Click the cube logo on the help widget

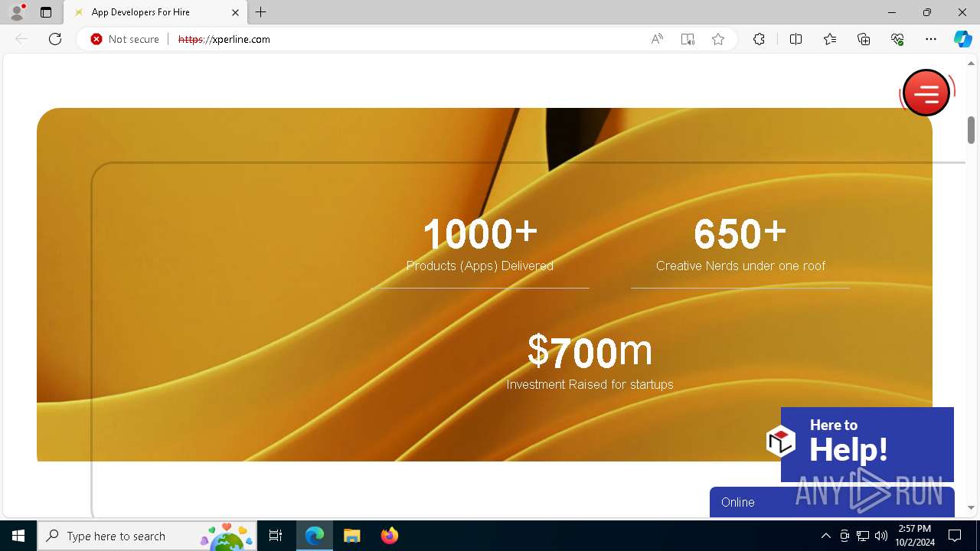(781, 442)
